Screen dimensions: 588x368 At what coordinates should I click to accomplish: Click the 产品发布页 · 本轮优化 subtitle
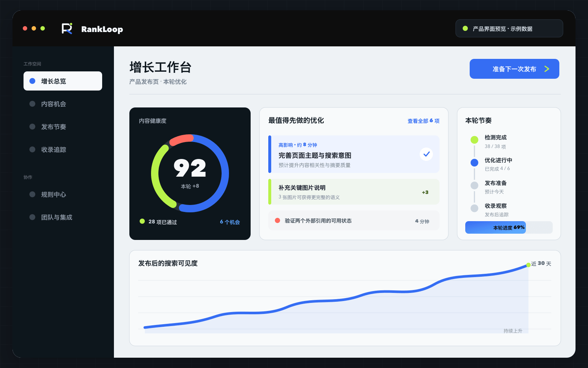[158, 82]
